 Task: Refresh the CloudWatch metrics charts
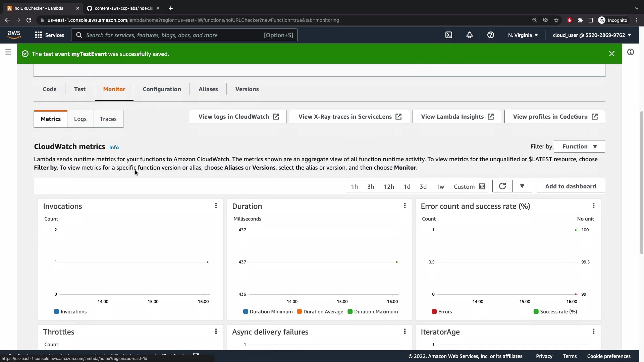(x=502, y=186)
